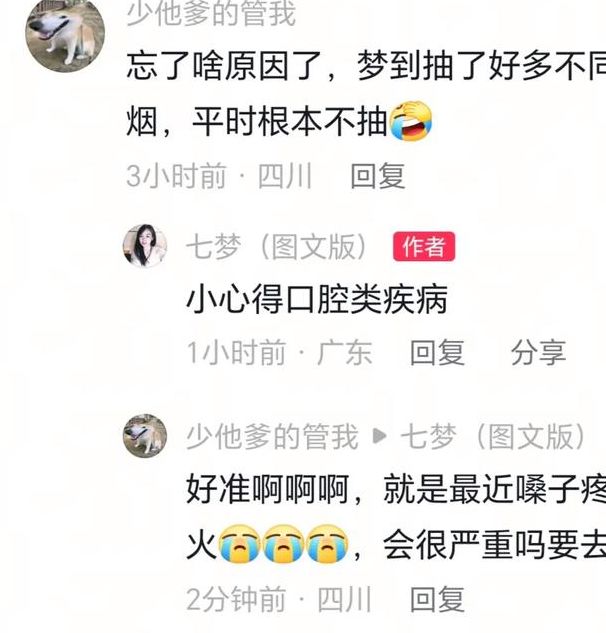Open 少他爹的管我 name in reply thread
Viewport: 606px width, 633px height.
272,436
